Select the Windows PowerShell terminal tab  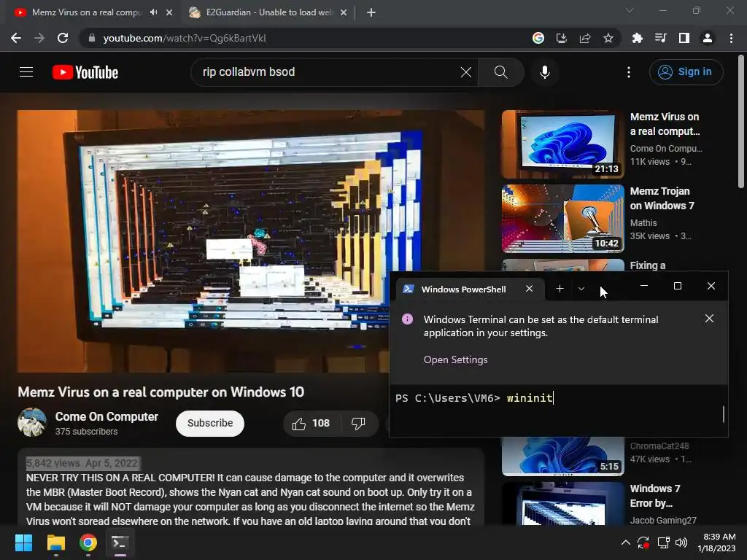[x=463, y=289]
